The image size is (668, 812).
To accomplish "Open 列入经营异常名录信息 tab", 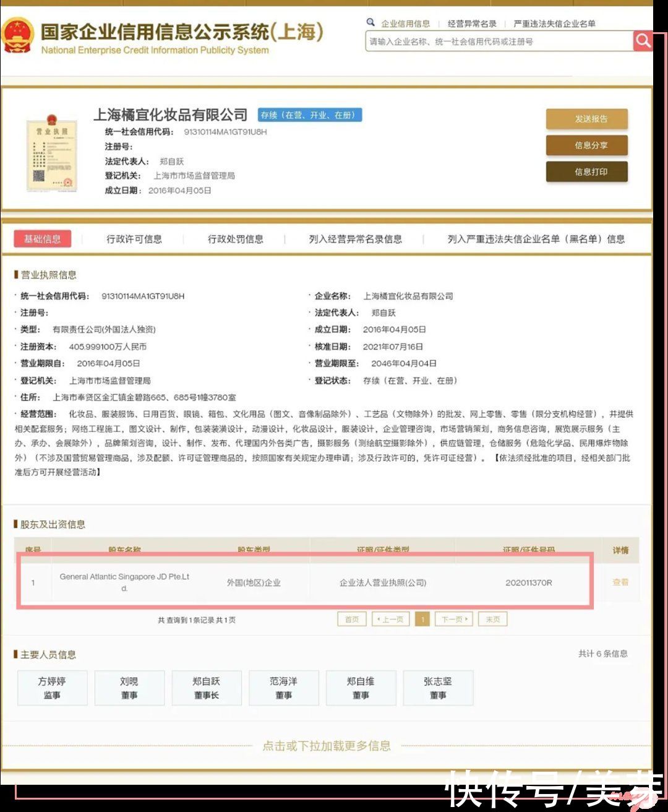I will (x=356, y=239).
